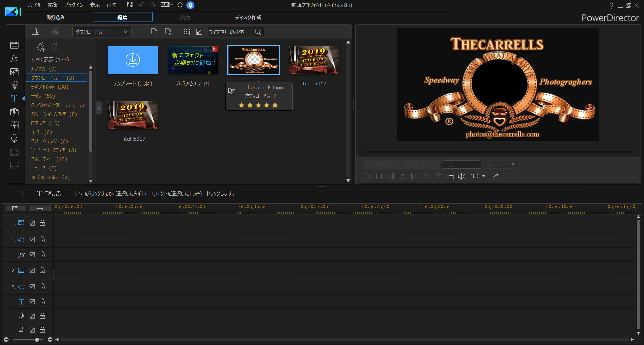Open the 表示 menu
The image size is (644, 345).
95,5
